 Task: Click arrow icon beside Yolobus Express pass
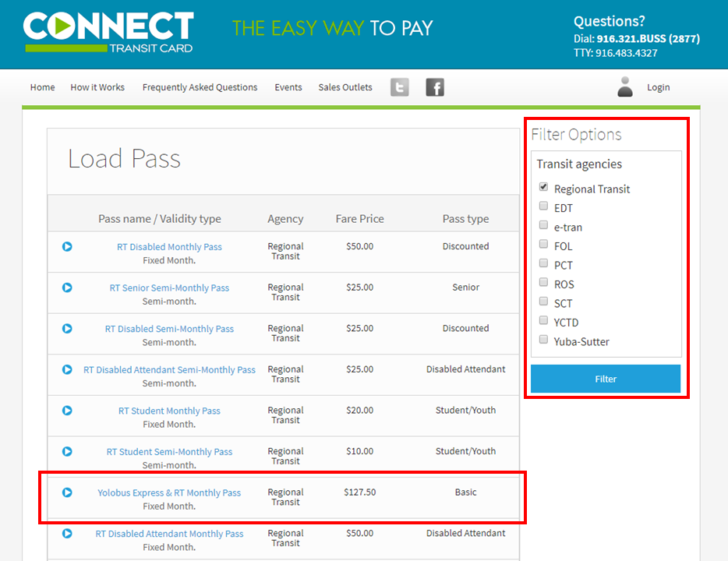(67, 492)
